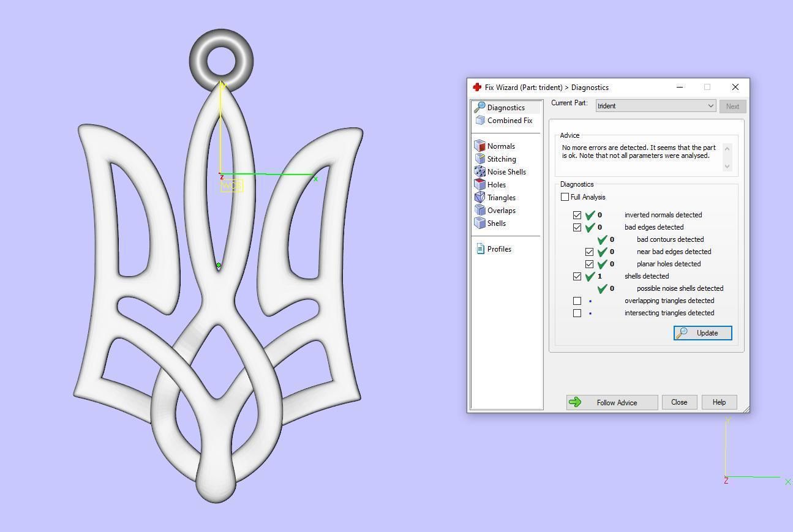
Task: Click the 'planar holes detected' label
Action: (669, 264)
